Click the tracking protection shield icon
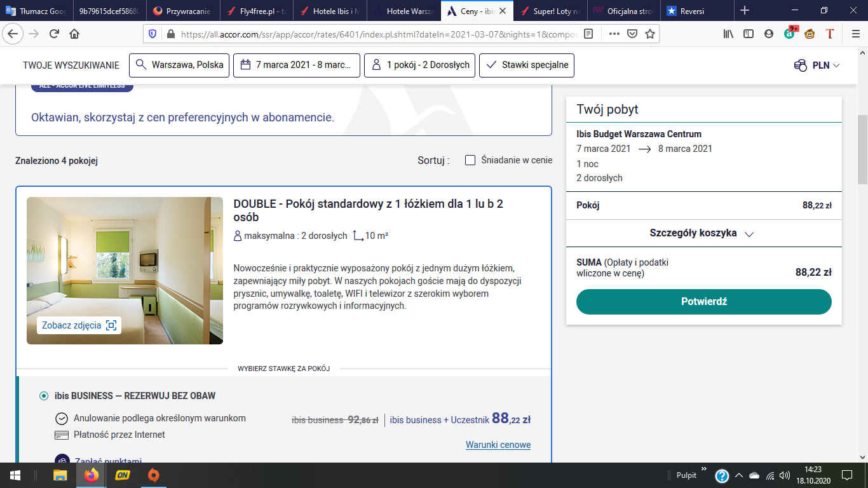The width and height of the screenshot is (868, 488). [153, 34]
